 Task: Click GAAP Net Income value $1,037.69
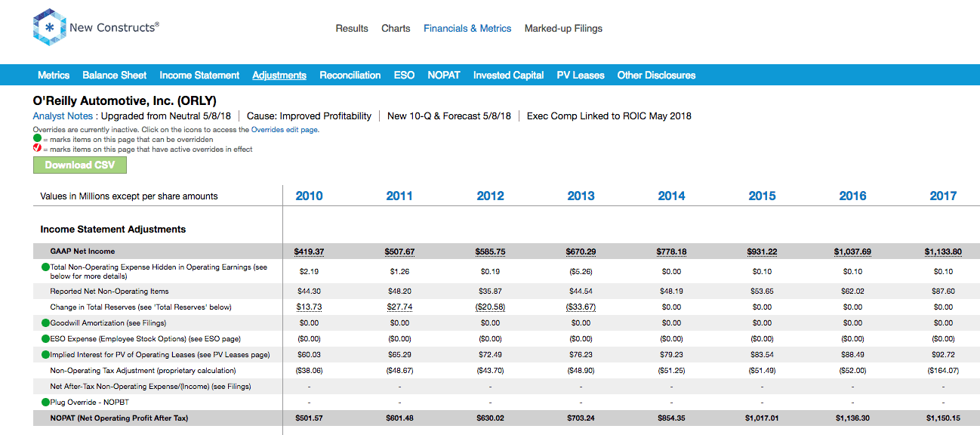coord(852,251)
